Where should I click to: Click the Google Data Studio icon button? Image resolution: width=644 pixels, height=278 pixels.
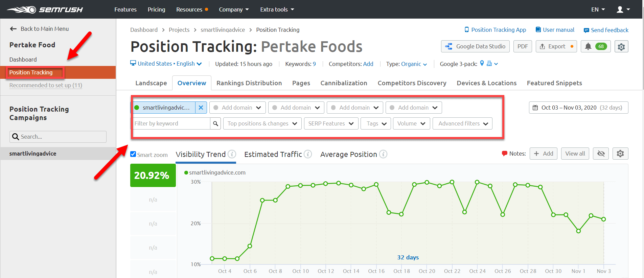475,47
